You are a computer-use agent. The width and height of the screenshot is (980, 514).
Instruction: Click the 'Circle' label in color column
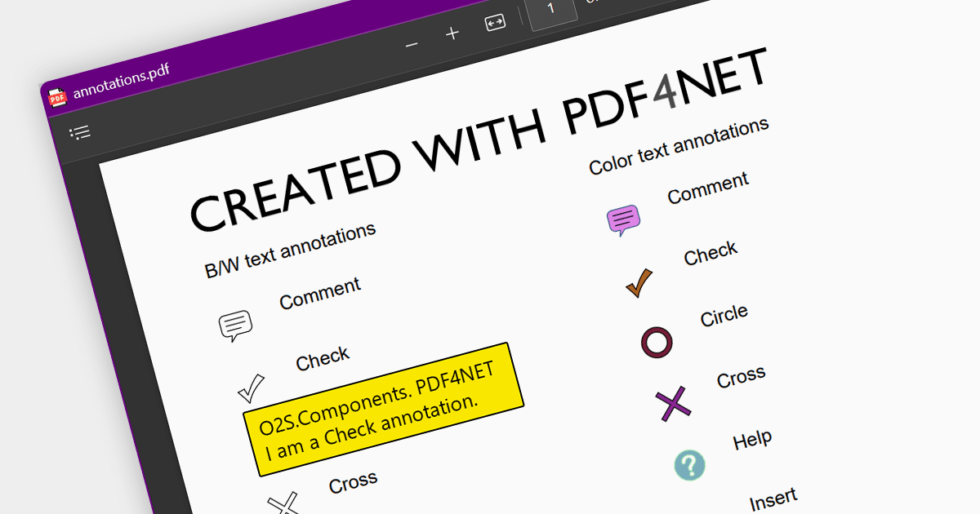click(x=724, y=315)
